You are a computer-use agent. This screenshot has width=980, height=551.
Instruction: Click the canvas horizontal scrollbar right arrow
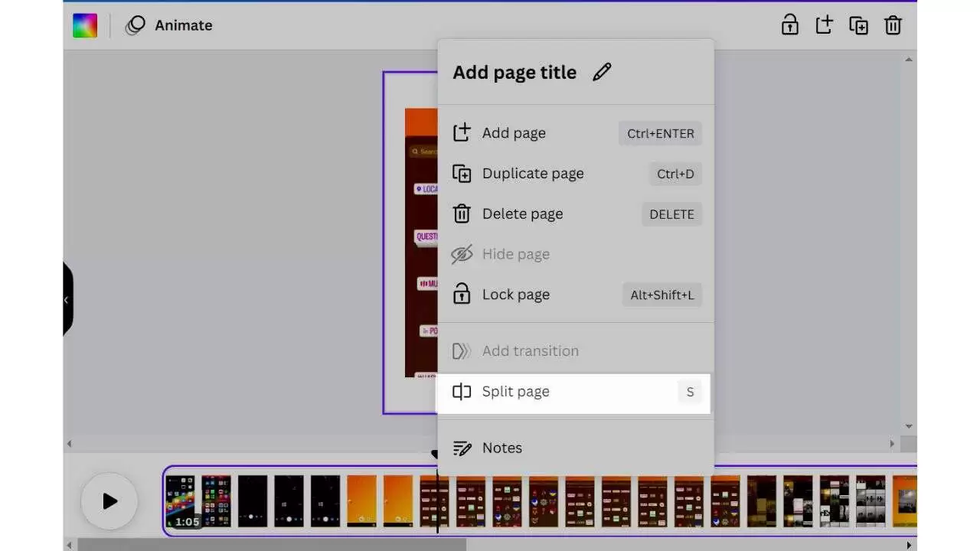(892, 443)
